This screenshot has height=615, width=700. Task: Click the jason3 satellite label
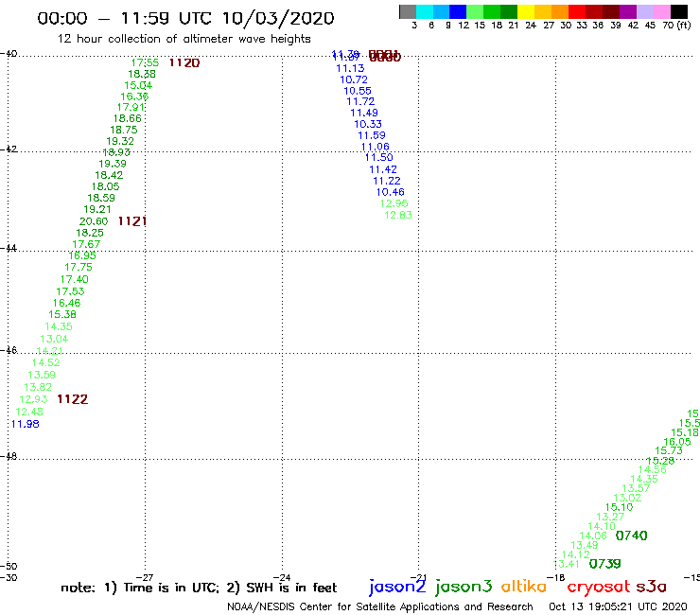(x=464, y=587)
